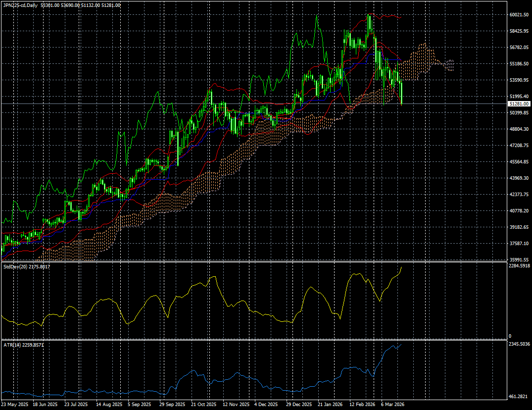The image size is (532, 410).
Task: Click the 35991.55 price axis label
Action: [519, 260]
